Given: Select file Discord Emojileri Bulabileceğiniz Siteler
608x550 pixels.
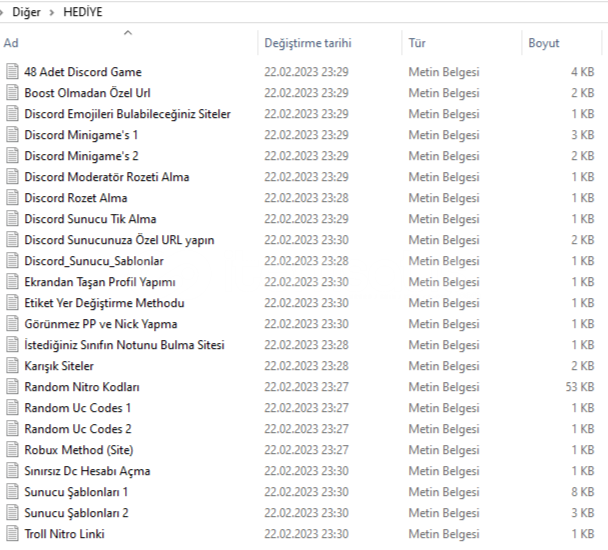Looking at the screenshot, I should 128,114.
